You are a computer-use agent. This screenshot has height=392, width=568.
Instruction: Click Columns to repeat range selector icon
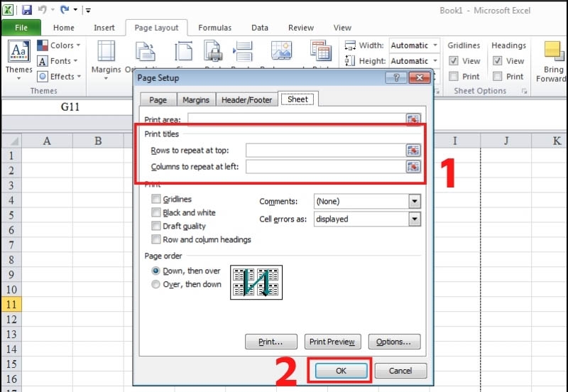(x=413, y=167)
